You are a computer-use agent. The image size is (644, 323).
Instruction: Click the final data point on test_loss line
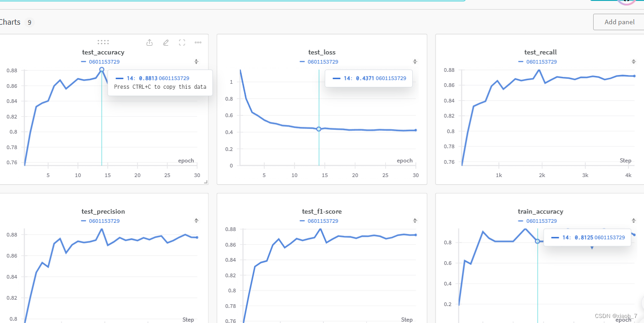(416, 130)
